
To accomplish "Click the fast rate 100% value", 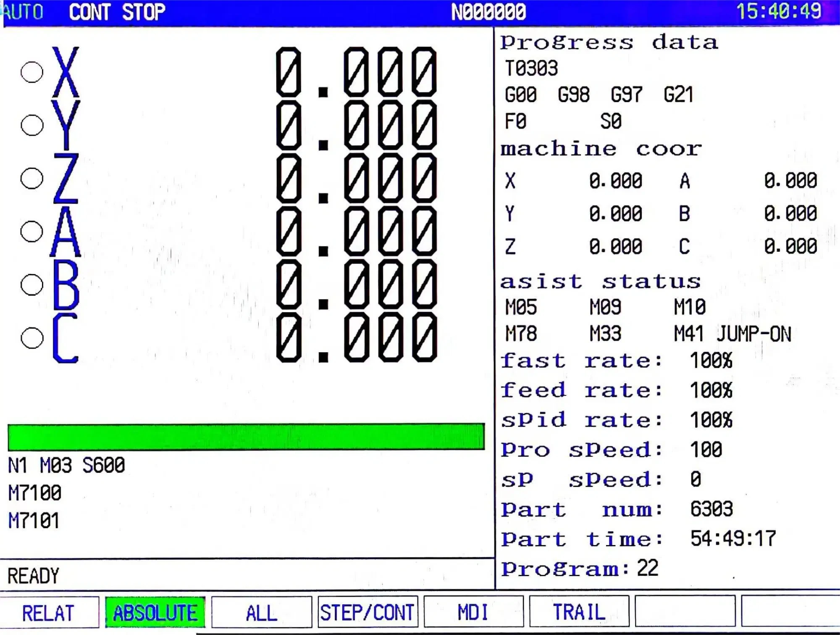I will click(711, 361).
